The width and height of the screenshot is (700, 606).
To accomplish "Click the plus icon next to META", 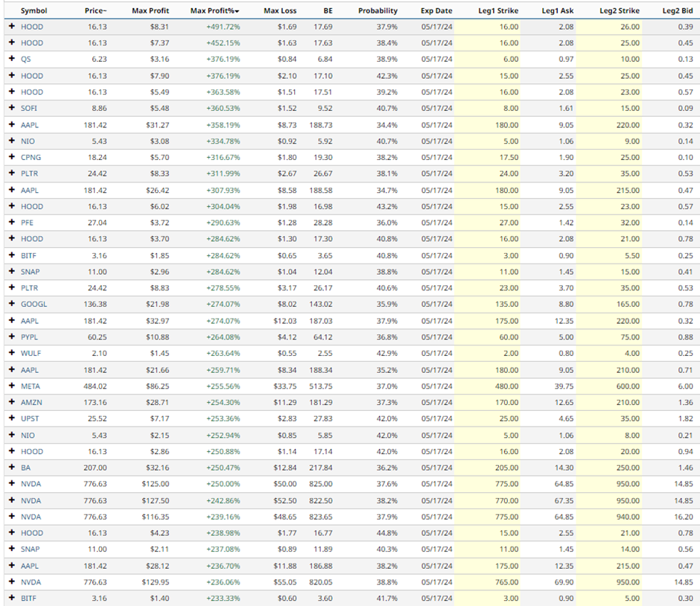I will 11,386.
